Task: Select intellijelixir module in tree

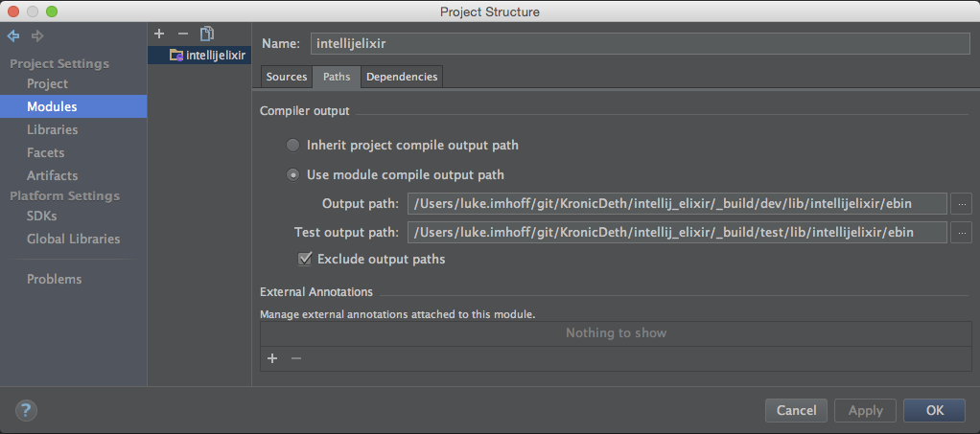Action: point(207,56)
